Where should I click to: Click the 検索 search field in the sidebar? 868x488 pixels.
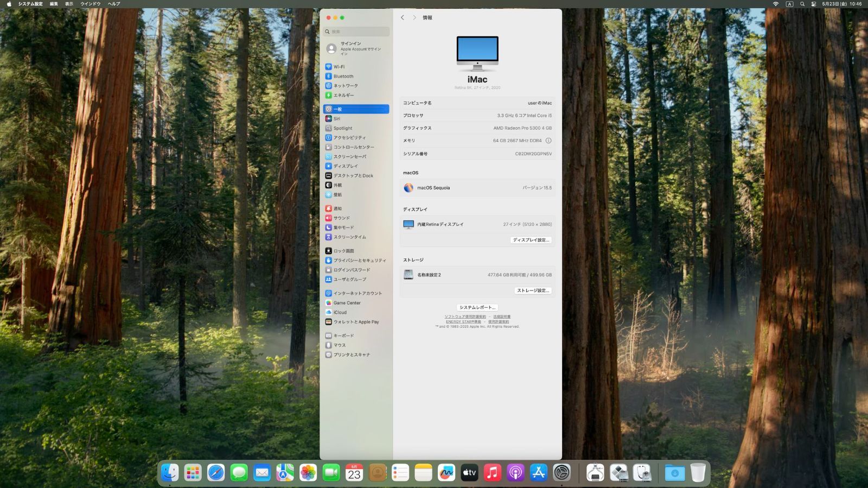pos(356,31)
